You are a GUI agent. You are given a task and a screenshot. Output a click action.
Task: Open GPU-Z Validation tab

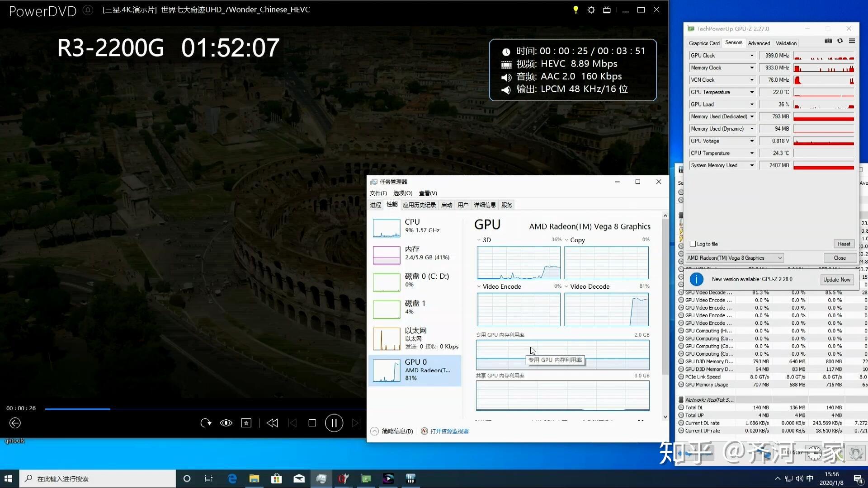coord(786,43)
